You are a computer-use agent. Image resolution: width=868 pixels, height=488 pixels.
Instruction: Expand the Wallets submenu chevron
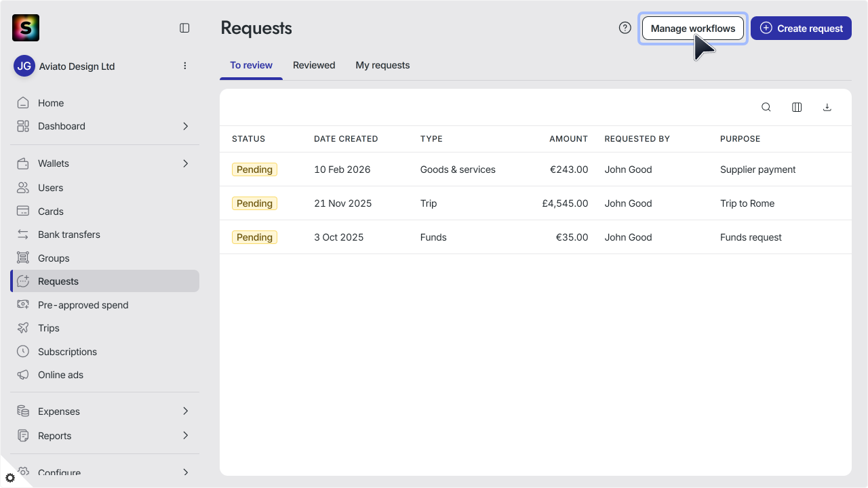coord(186,163)
